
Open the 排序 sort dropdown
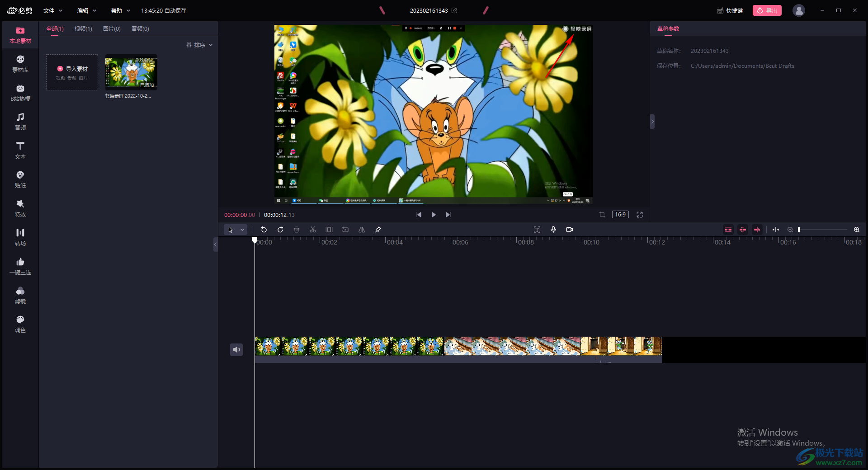click(199, 45)
